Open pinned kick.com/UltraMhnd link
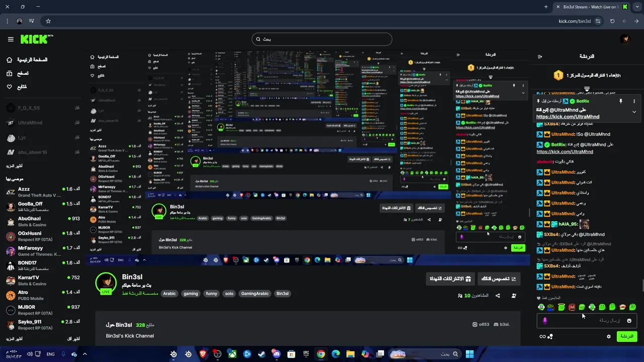644x362 pixels. (x=568, y=117)
